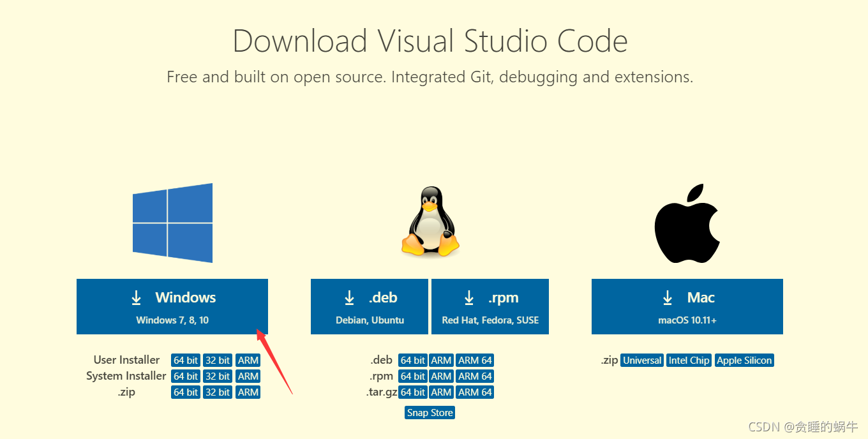Click the 'System Installer' row label
Viewport: 868px width, 439px height.
point(126,376)
